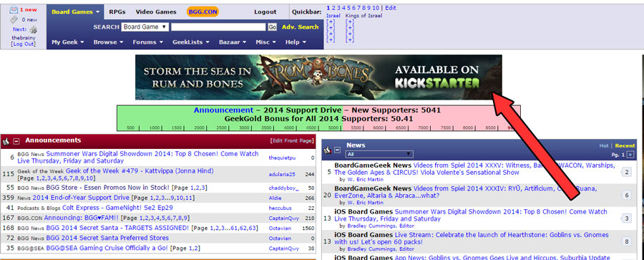The height and width of the screenshot is (260, 644).
Task: Collapse the Announcements module with minus icon
Action: point(16,141)
